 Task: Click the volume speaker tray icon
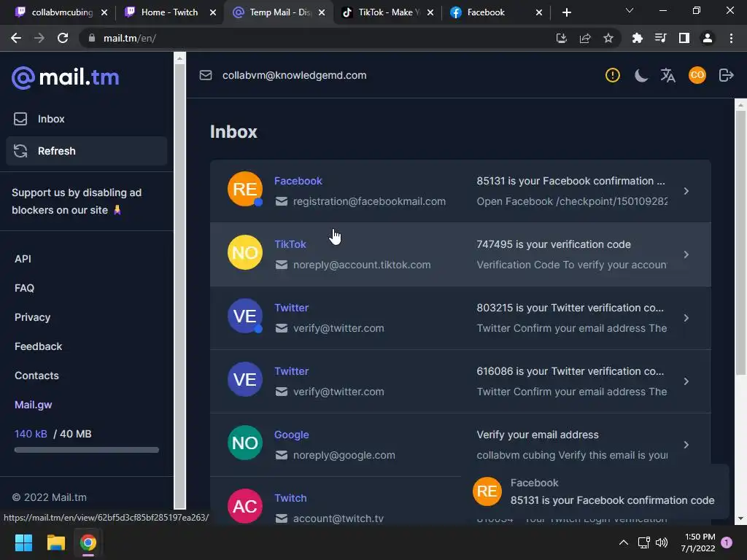coord(662,542)
